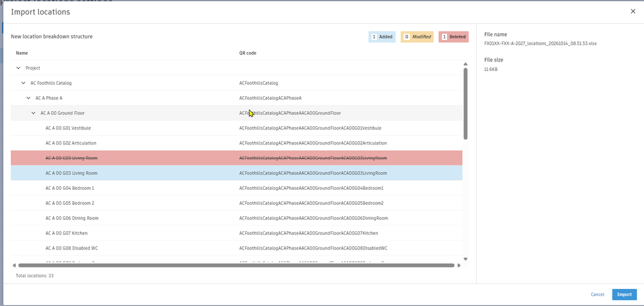Click the QR code ending in G02Articulation

pyautogui.click(x=313, y=143)
